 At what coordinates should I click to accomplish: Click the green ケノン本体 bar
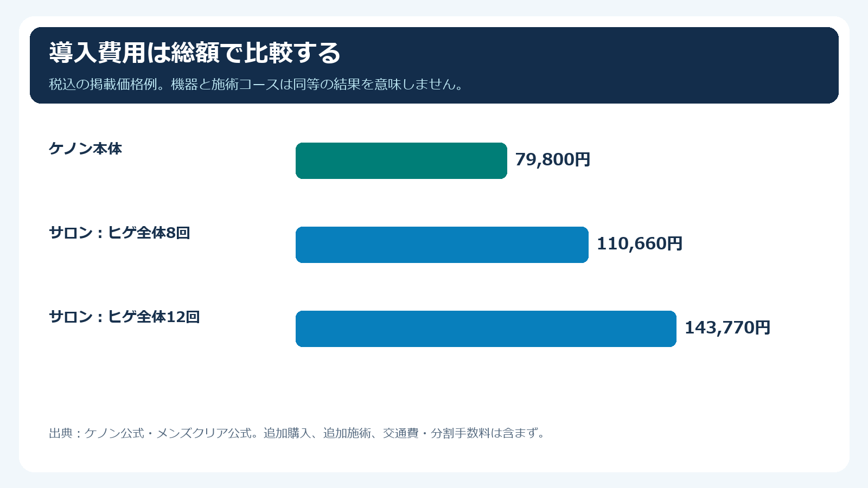coord(401,160)
